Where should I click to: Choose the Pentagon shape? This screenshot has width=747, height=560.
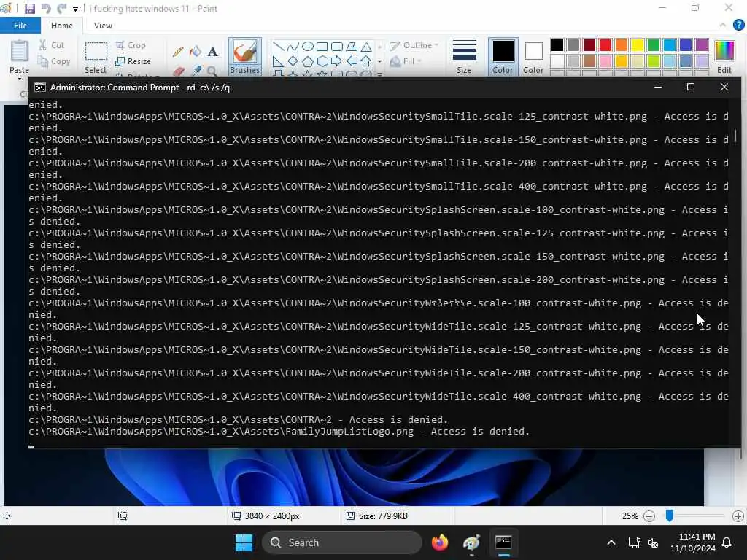click(308, 61)
